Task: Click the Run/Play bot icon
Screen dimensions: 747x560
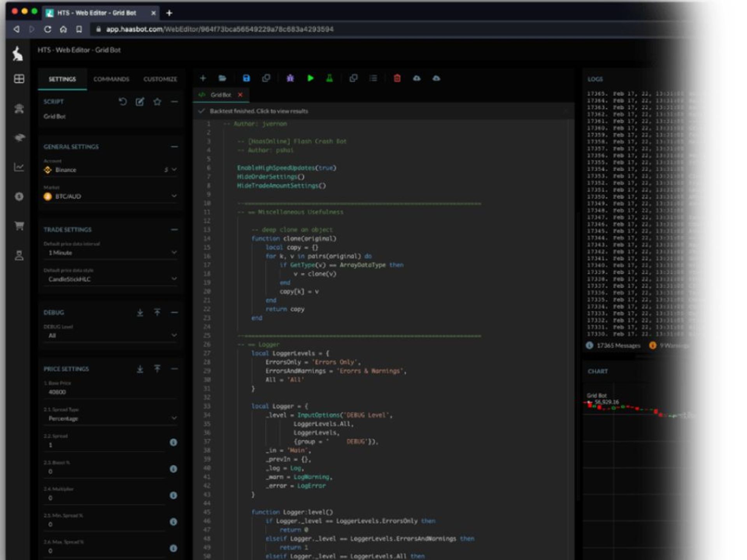Action: (310, 78)
